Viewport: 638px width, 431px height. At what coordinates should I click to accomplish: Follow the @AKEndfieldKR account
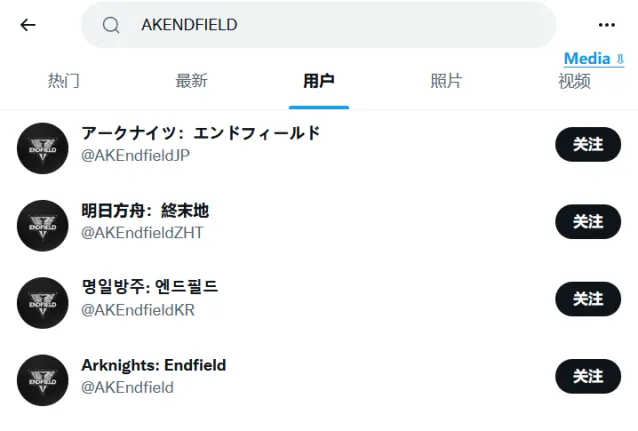point(588,299)
